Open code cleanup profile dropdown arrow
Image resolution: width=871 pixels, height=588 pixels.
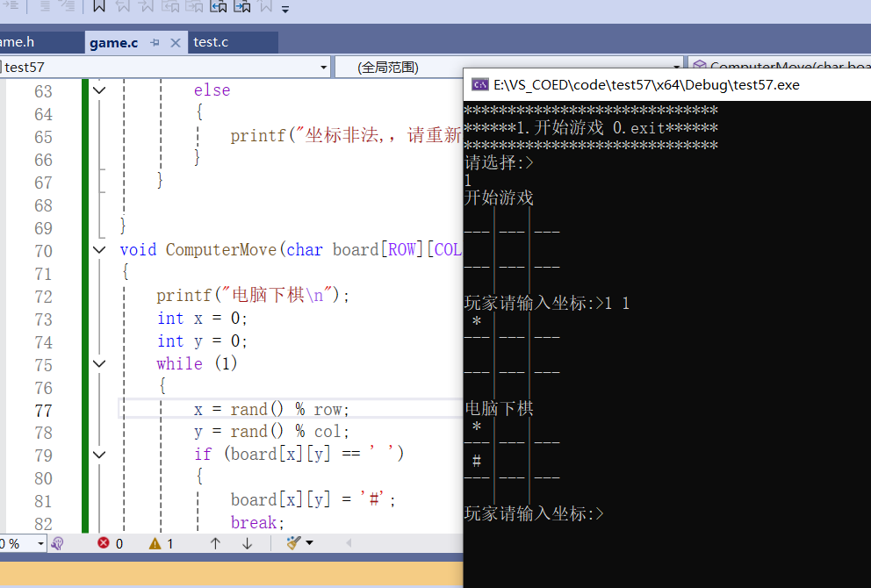309,543
